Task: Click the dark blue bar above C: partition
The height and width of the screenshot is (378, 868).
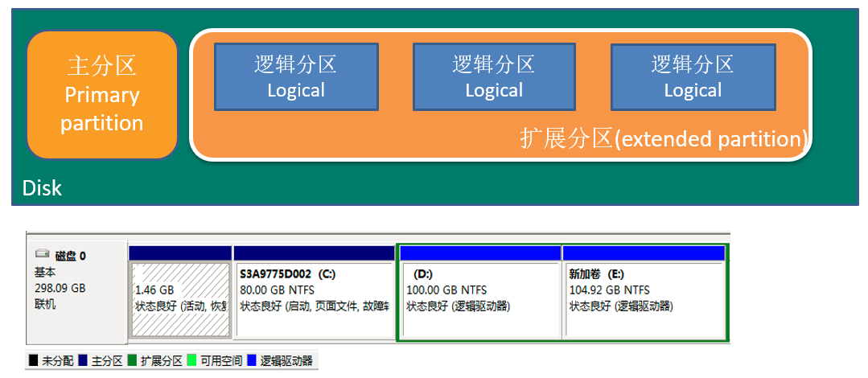Action: point(313,253)
